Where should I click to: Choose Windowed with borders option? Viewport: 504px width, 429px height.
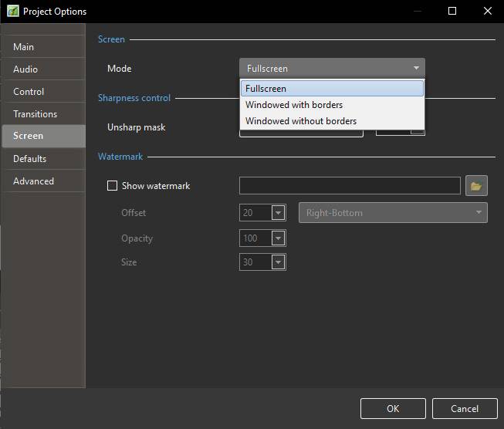click(x=332, y=105)
